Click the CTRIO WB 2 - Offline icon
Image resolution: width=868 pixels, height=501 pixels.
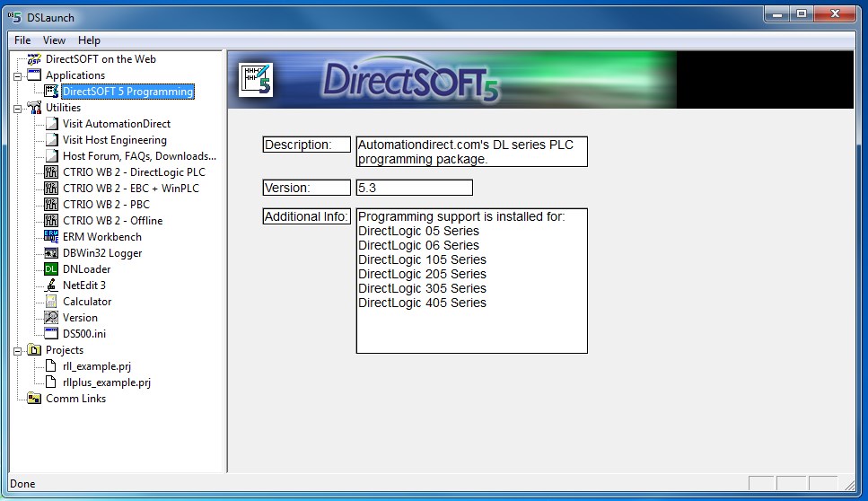click(x=51, y=221)
